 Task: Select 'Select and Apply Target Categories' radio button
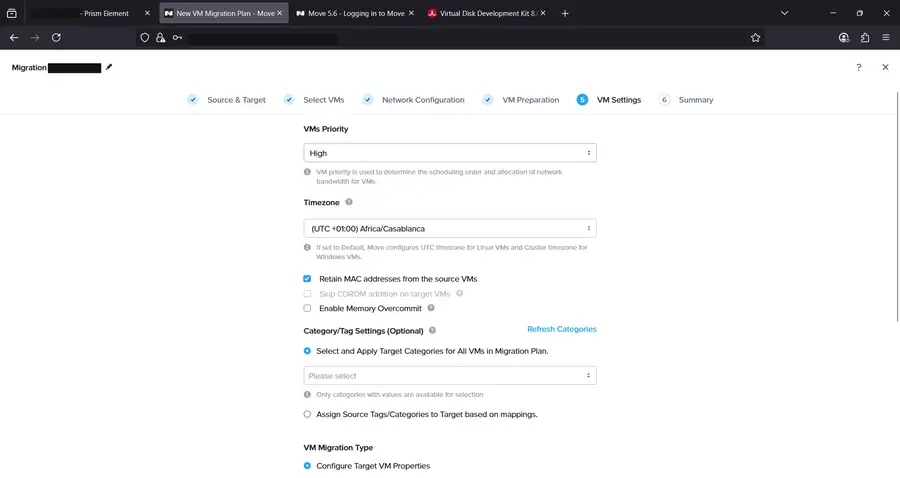[307, 351]
